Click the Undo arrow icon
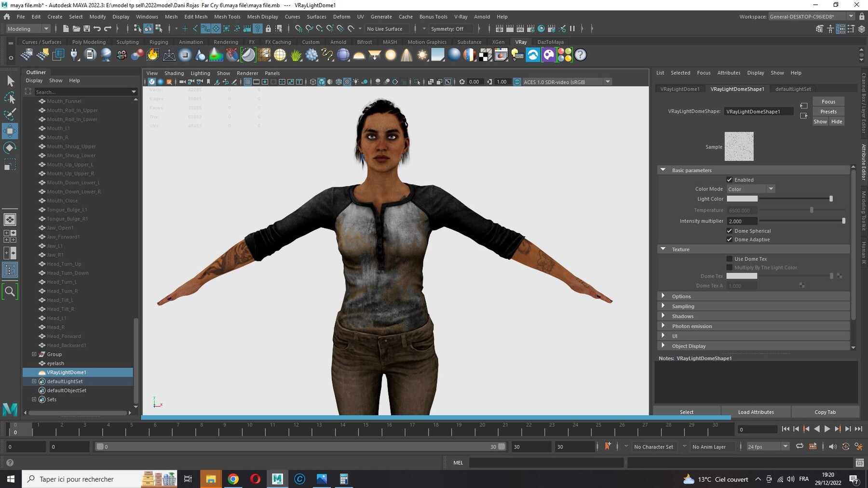868x488 pixels. pyautogui.click(x=97, y=29)
